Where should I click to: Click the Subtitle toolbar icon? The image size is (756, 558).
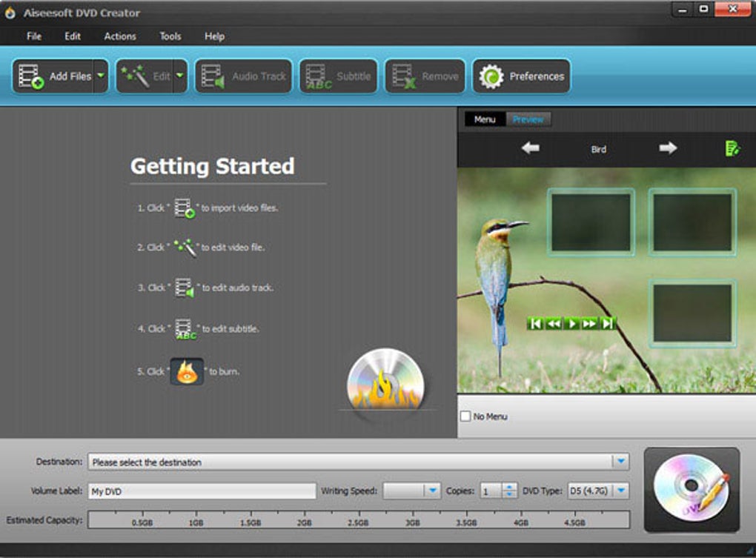318,76
